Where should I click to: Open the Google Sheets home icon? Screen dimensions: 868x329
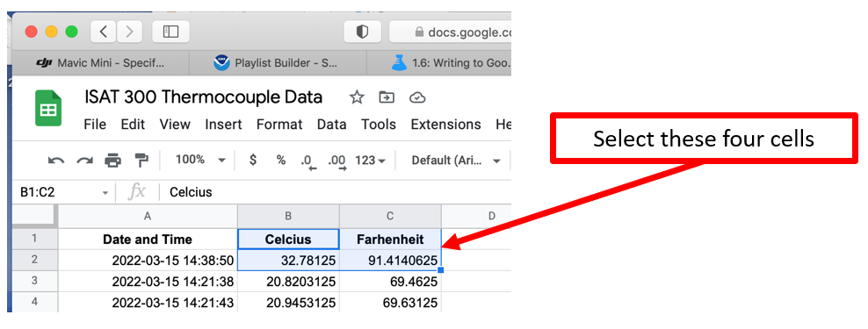pyautogui.click(x=48, y=109)
